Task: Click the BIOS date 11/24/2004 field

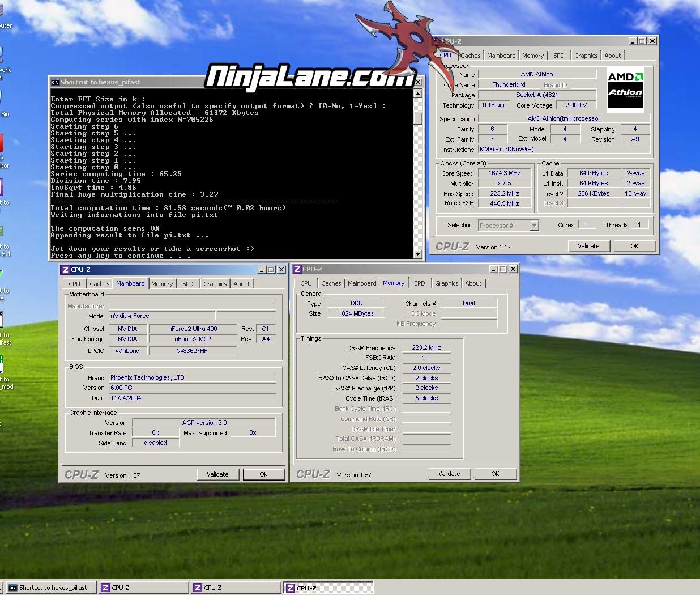Action: [x=192, y=398]
